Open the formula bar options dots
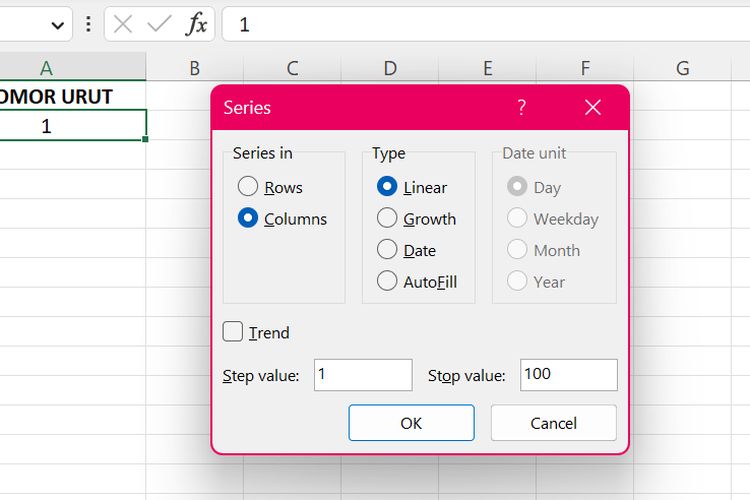Screen dimensions: 750x500 point(88,24)
